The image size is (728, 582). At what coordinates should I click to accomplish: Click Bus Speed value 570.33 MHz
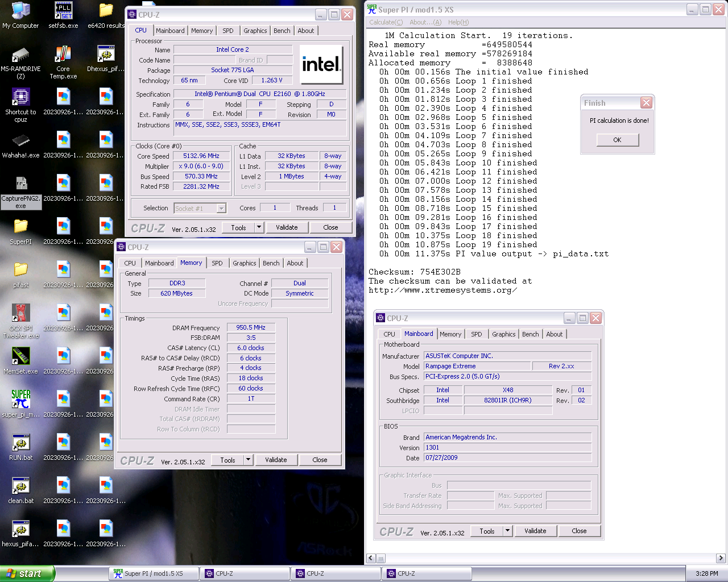(x=201, y=176)
